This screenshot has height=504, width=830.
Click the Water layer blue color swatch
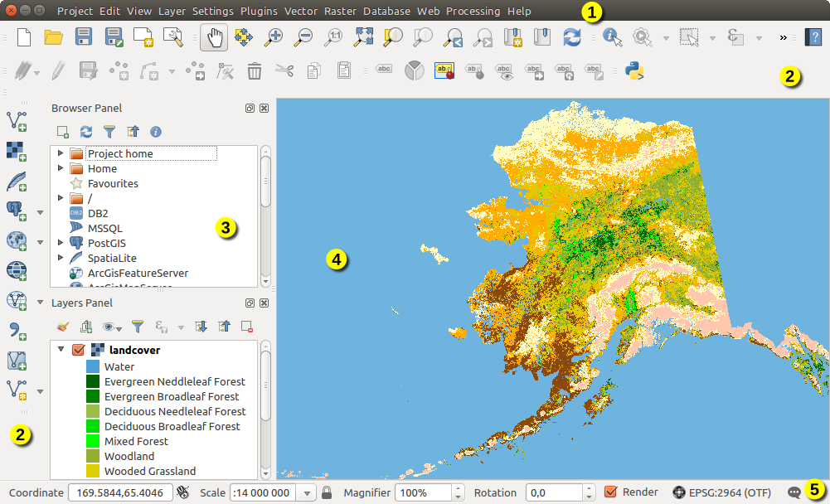pos(94,366)
